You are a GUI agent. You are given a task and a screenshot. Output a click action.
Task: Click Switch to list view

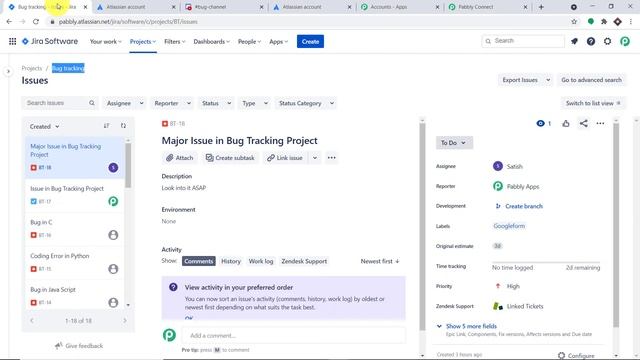tap(593, 103)
